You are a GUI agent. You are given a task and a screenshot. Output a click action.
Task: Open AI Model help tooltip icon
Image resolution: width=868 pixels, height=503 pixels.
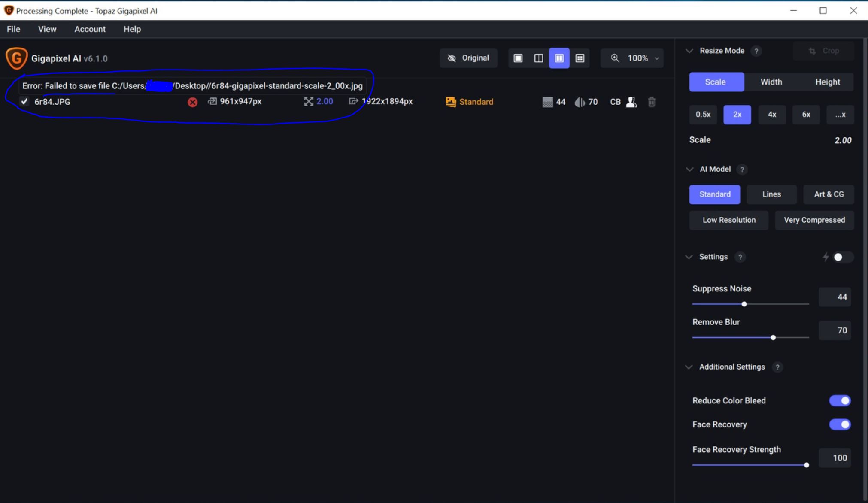pos(742,170)
